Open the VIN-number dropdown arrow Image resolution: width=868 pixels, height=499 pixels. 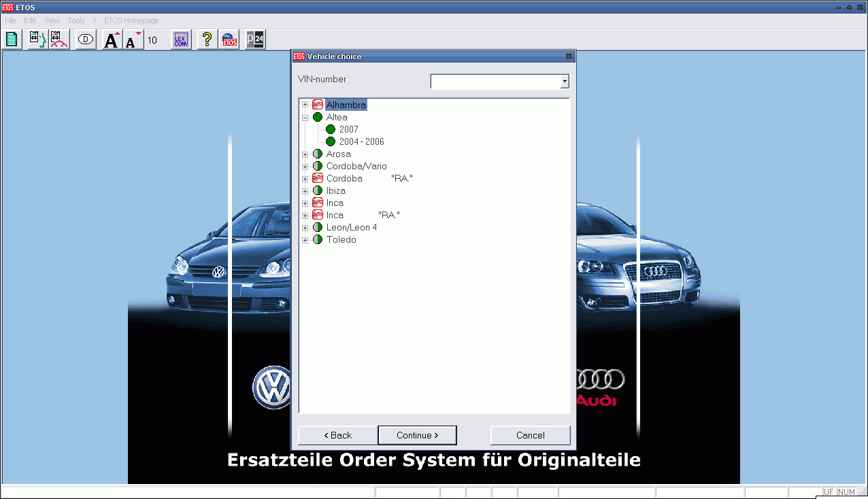point(565,82)
